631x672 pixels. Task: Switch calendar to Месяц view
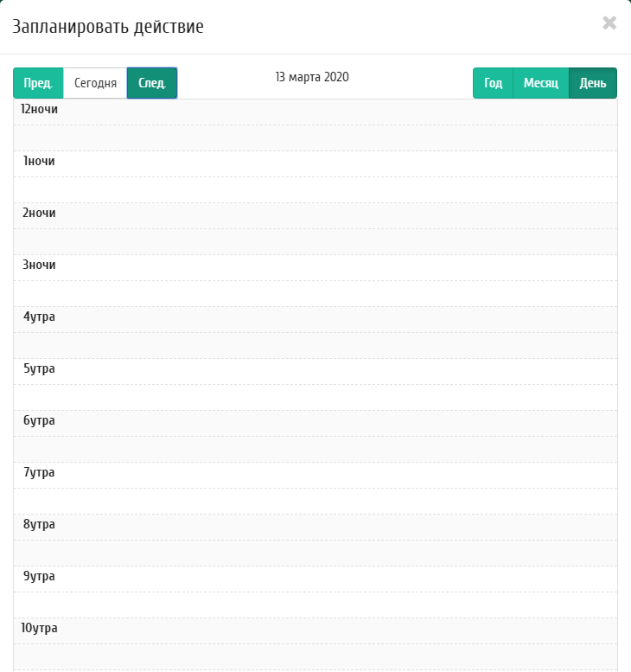pos(540,83)
